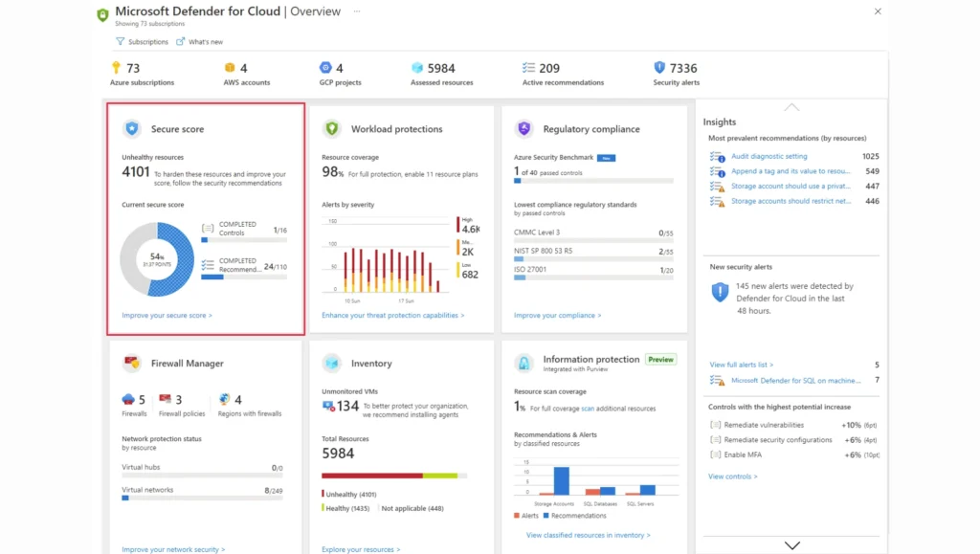This screenshot has width=980, height=554.
Task: Open View classified resources in inventory link
Action: [x=589, y=535]
